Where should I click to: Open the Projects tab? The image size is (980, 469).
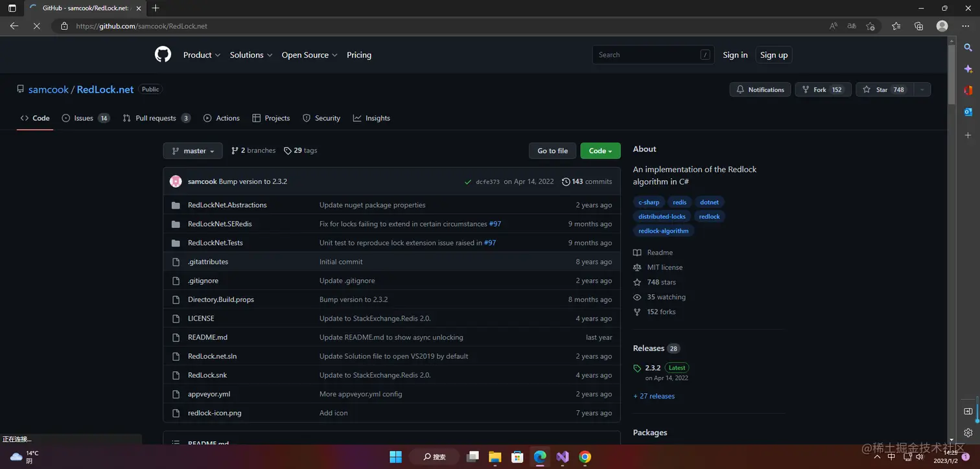coord(271,118)
